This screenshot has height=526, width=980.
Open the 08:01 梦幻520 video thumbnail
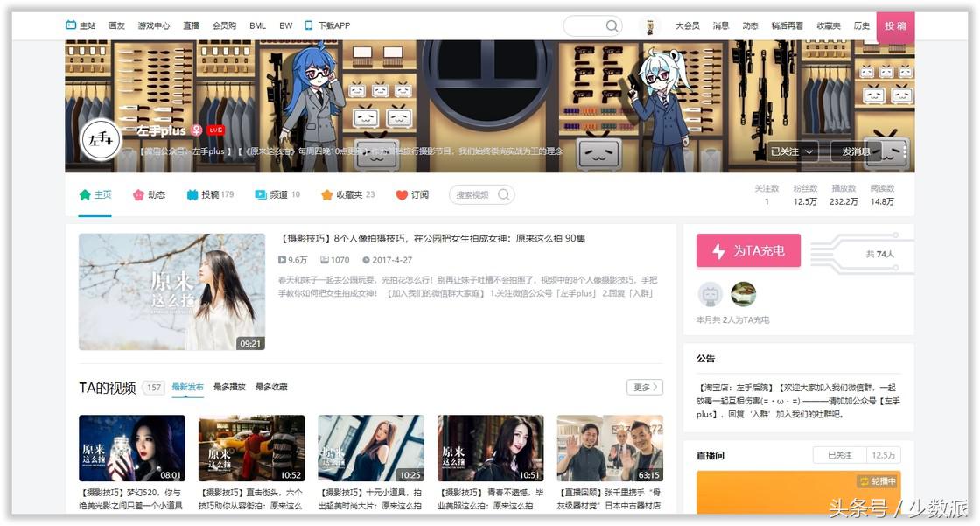[132, 448]
